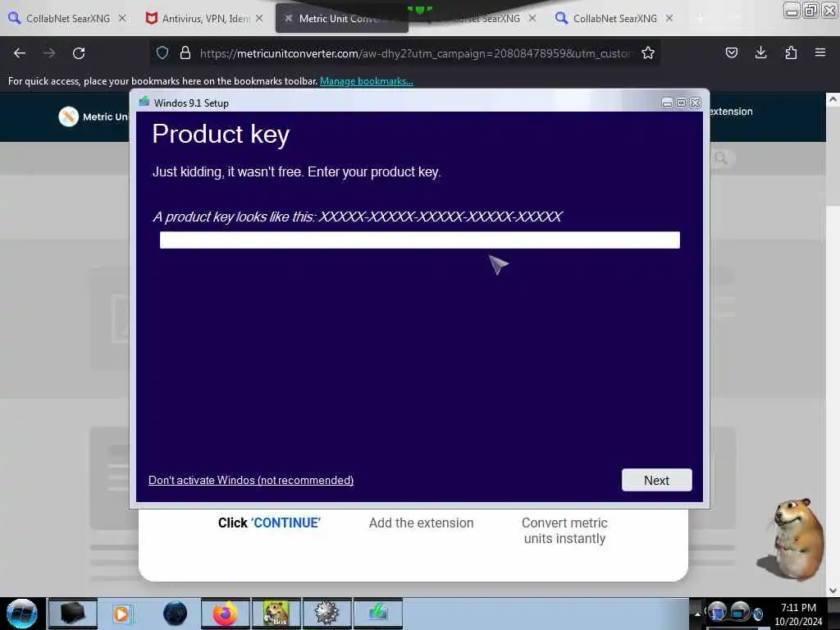Open the tracking protection shield icon
Image resolution: width=840 pixels, height=630 pixels.
click(x=162, y=52)
